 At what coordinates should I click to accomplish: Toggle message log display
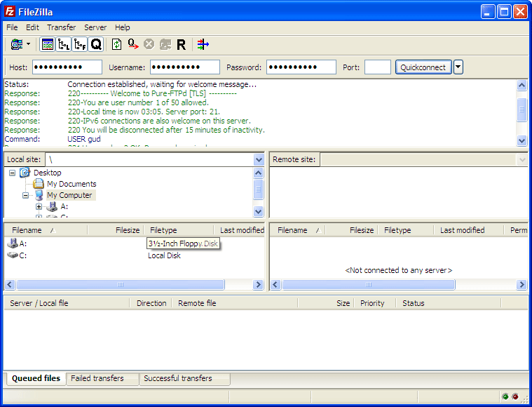click(48, 44)
